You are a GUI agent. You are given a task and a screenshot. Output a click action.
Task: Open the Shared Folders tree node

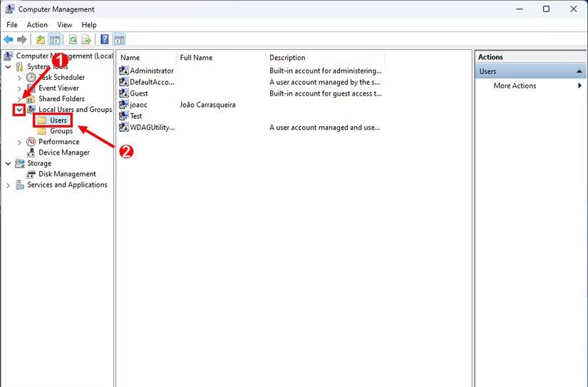pyautogui.click(x=61, y=98)
